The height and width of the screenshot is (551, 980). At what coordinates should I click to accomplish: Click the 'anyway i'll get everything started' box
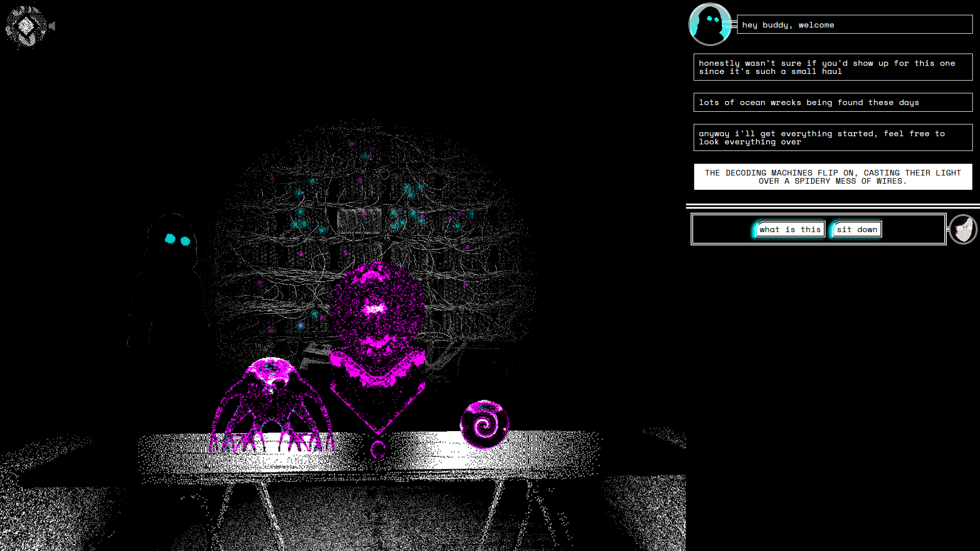(x=832, y=137)
